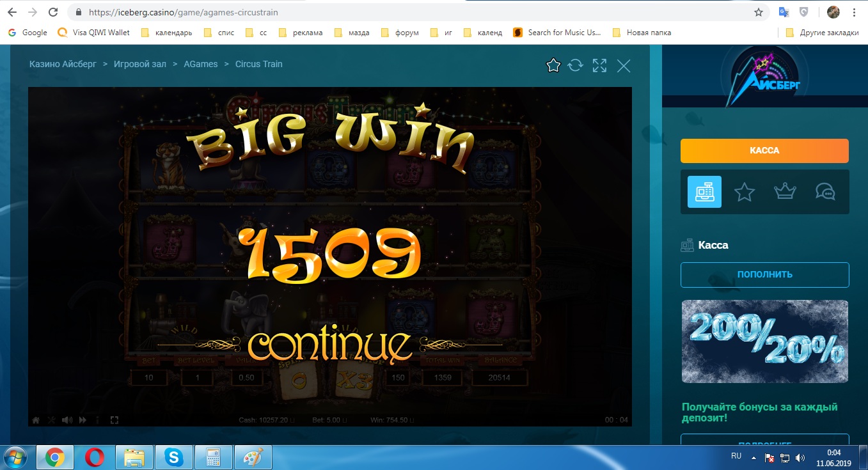Open Игровой зал breadcrumb link

click(x=139, y=64)
